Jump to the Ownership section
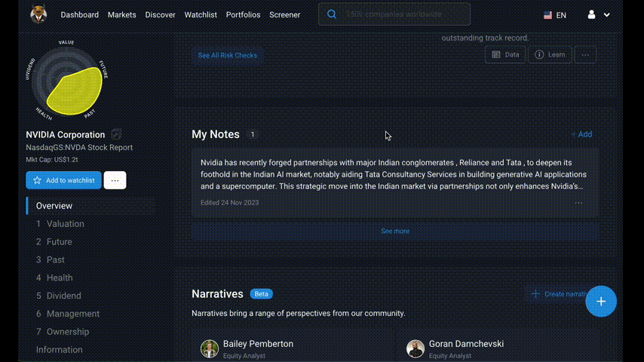Viewport: 644px width, 362px height. click(68, 332)
